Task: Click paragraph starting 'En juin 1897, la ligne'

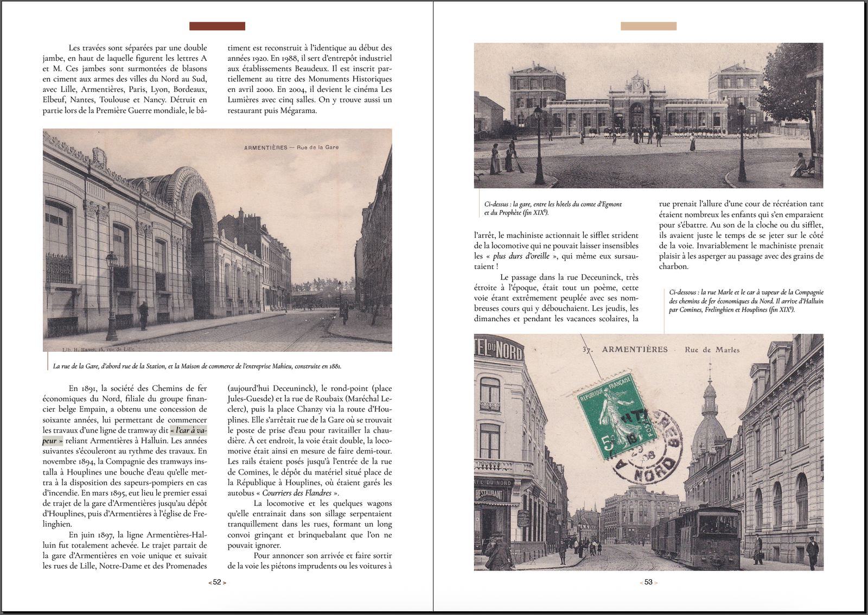Action: pyautogui.click(x=125, y=550)
